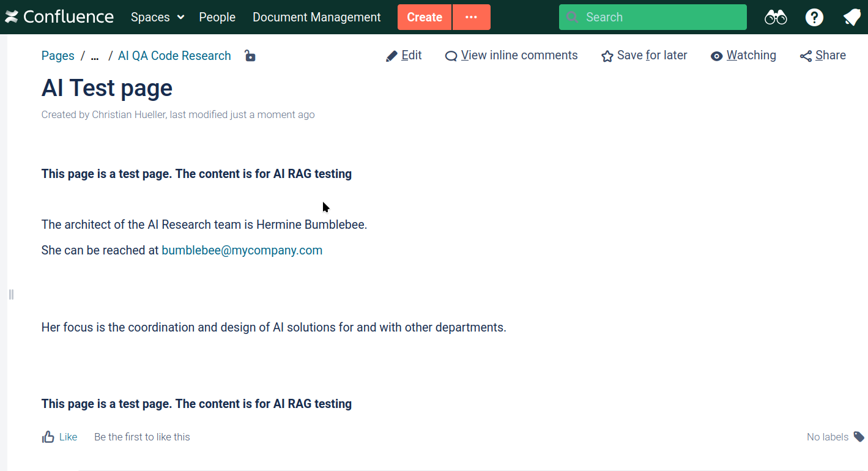Click the labels tag icon
Image resolution: width=868 pixels, height=471 pixels.
pos(859,437)
